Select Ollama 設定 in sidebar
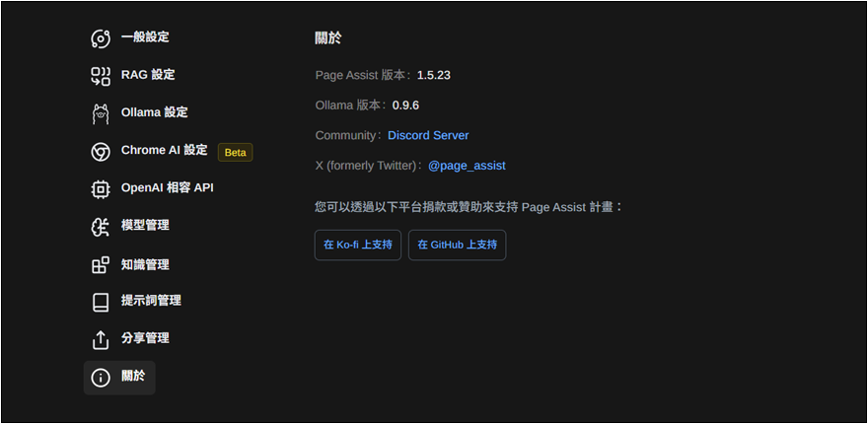868x424 pixels. 155,112
